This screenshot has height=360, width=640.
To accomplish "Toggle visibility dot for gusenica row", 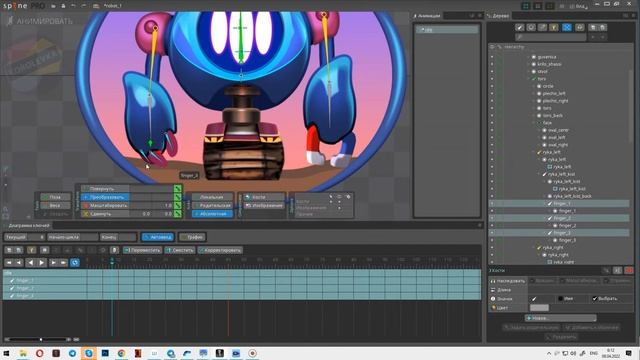I will 492,57.
